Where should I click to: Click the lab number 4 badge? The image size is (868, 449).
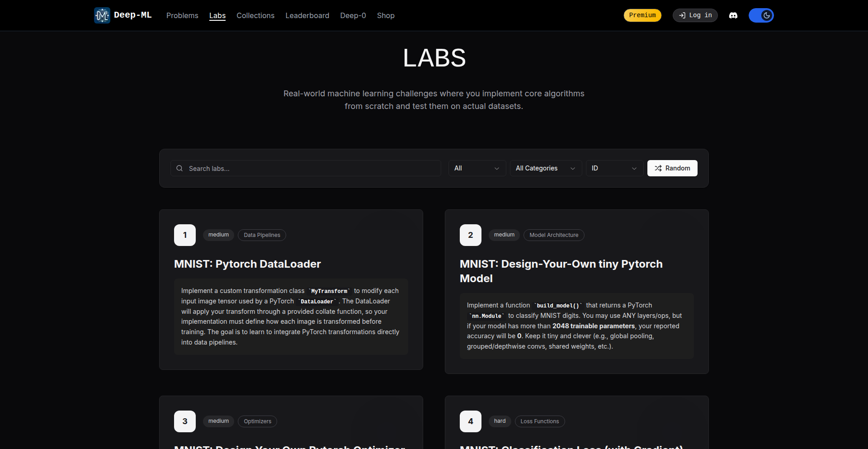coord(471,421)
